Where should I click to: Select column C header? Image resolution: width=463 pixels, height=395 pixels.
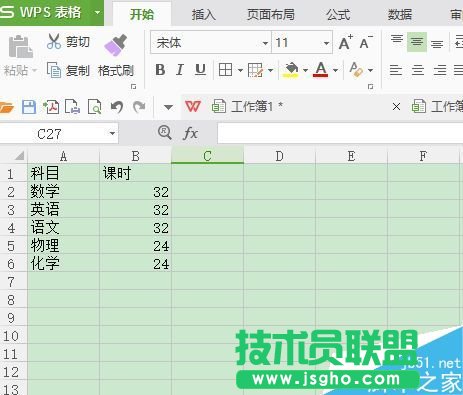[207, 156]
